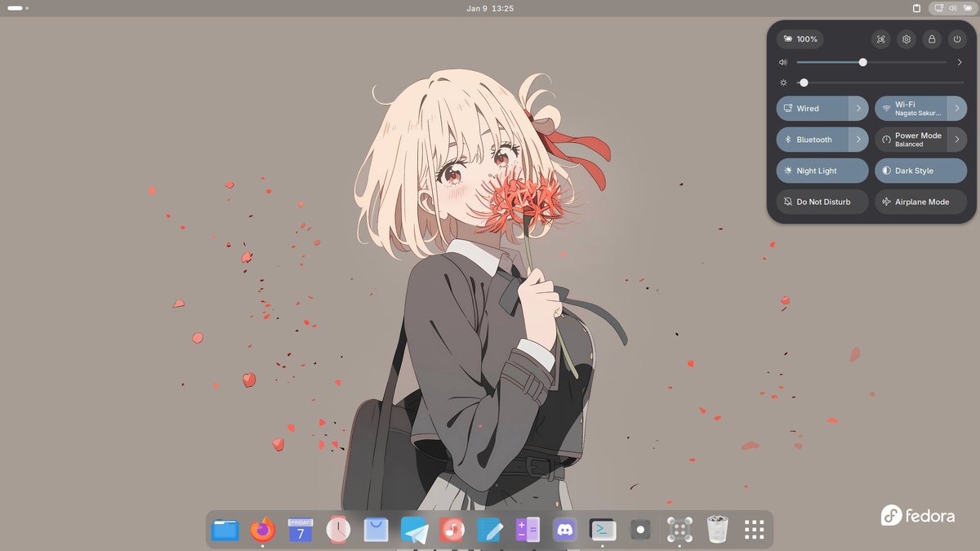Open the Music player app in the dock
Image resolution: width=980 pixels, height=551 pixels.
point(452,530)
